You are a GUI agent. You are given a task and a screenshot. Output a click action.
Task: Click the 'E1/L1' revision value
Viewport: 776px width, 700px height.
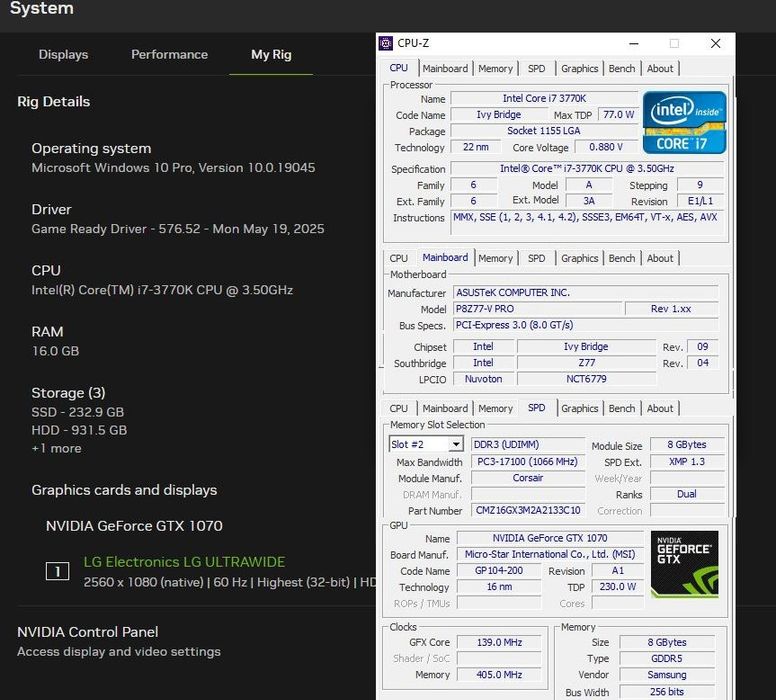tap(700, 201)
